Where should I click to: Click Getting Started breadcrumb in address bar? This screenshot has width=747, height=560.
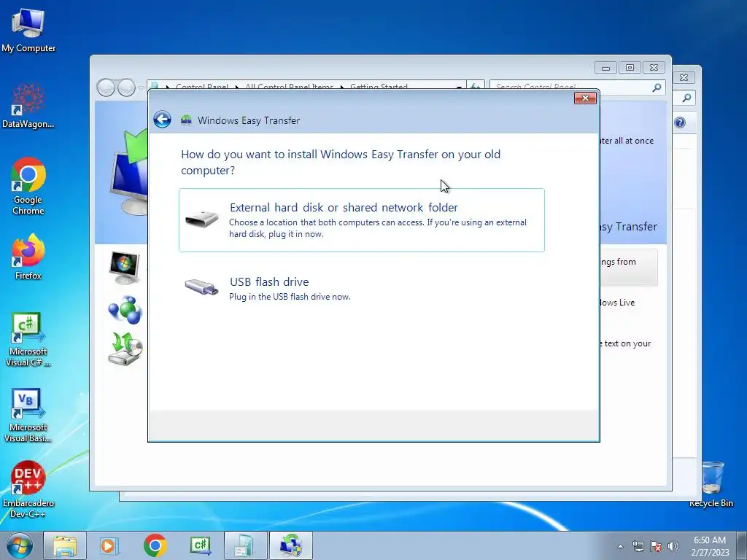(379, 87)
